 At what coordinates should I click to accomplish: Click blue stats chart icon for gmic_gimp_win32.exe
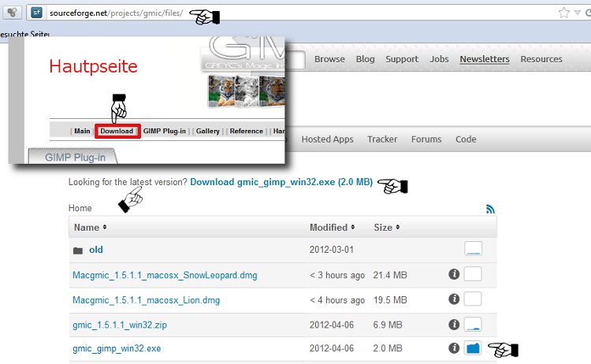click(473, 347)
